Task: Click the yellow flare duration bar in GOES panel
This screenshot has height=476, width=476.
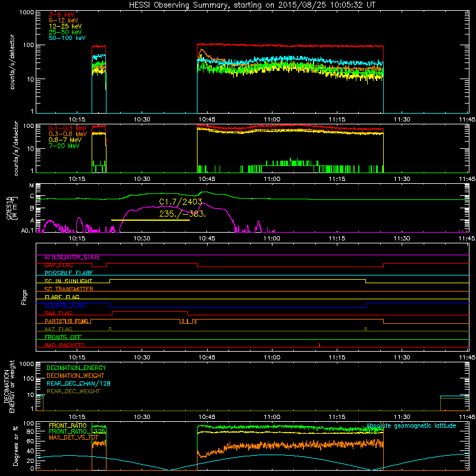Action: [x=151, y=220]
